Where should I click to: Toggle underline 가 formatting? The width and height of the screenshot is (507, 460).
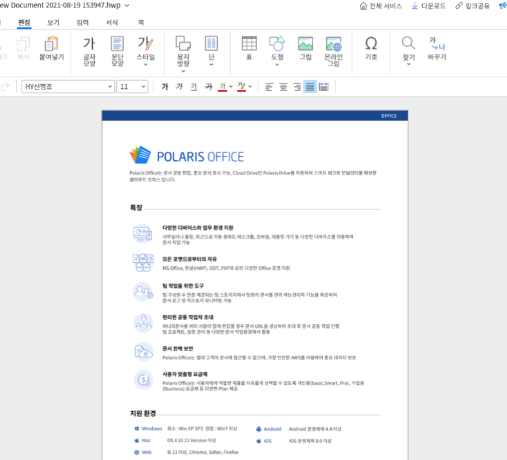[194, 87]
